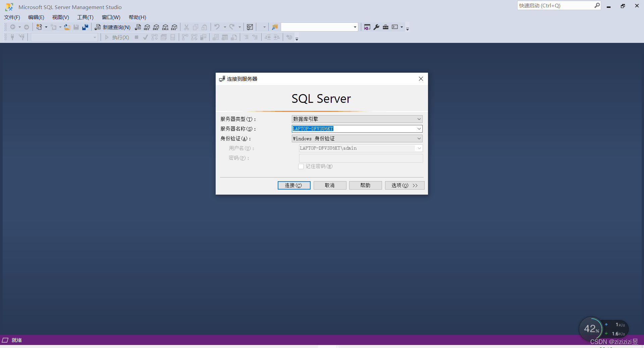Expand standard toolbar overflow options
The width and height of the screenshot is (644, 348).
408,28
